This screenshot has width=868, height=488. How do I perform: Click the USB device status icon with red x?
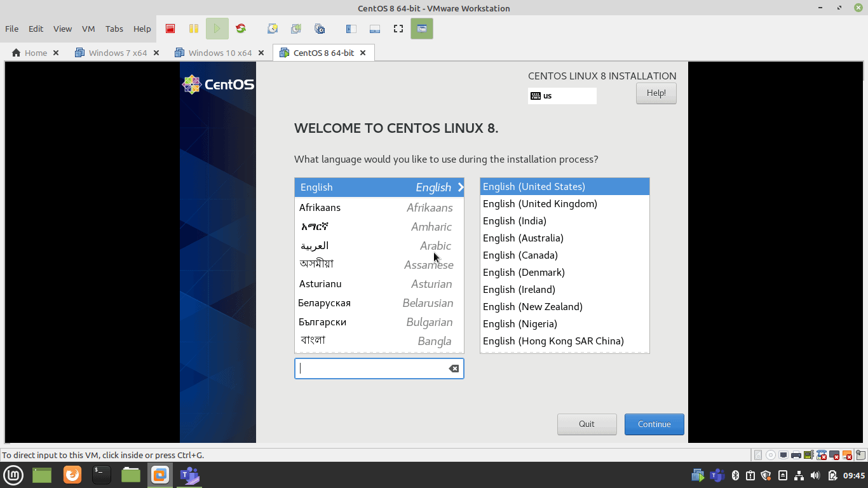click(x=822, y=455)
